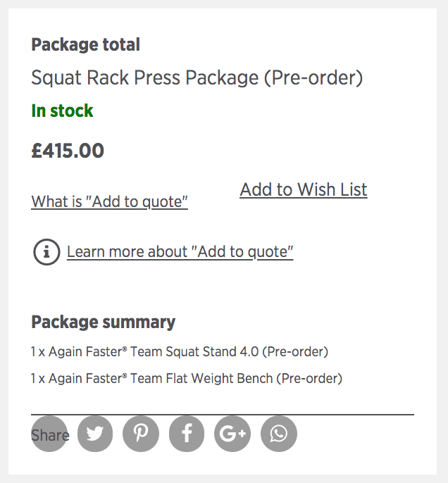This screenshot has width=448, height=483.
Task: Click the Package total heading
Action: pos(86,45)
